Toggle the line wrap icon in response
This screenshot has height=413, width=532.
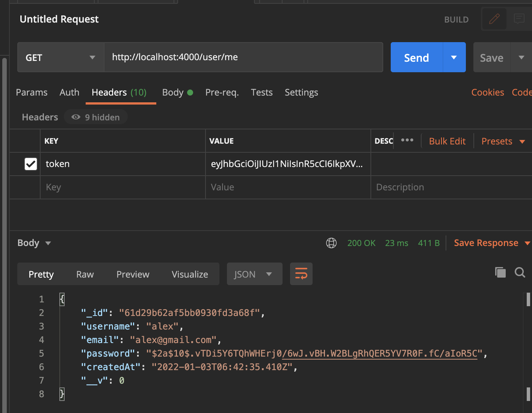(x=301, y=274)
